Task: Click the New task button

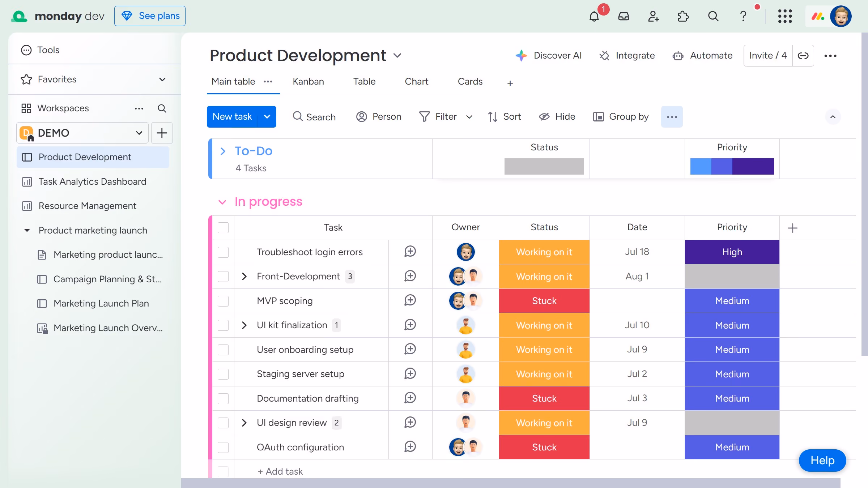Action: tap(232, 117)
